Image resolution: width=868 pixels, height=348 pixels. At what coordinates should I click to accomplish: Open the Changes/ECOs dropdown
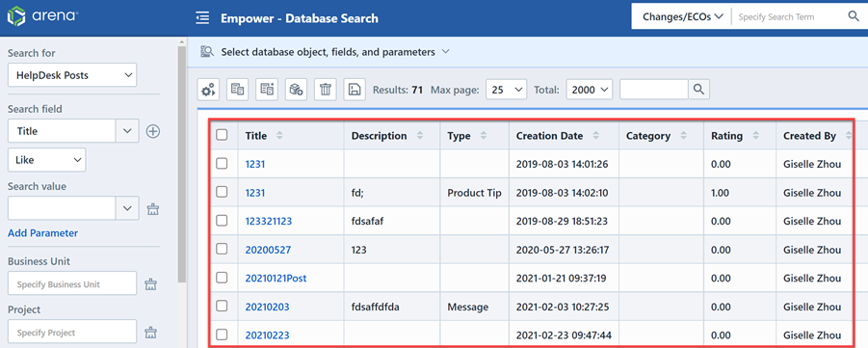[x=683, y=16]
